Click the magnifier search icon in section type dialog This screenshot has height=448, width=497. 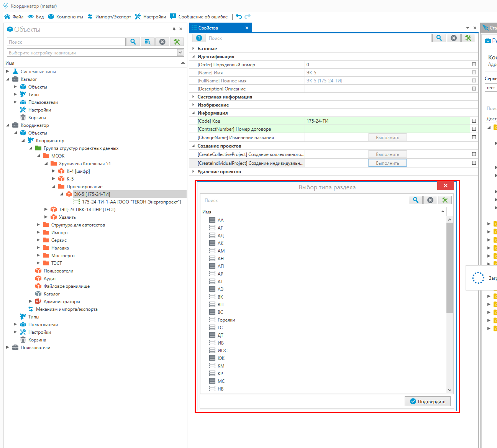[x=415, y=200]
